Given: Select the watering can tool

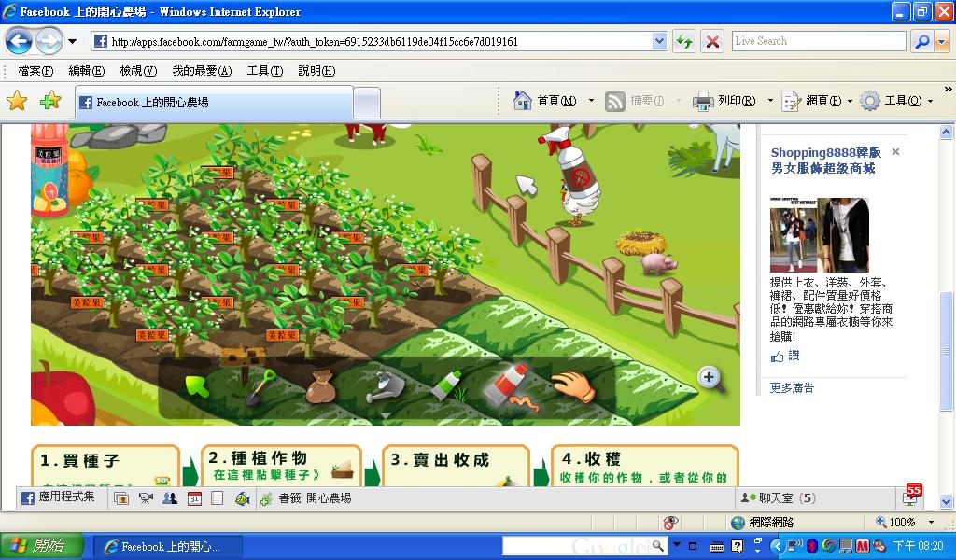Looking at the screenshot, I should click(385, 388).
